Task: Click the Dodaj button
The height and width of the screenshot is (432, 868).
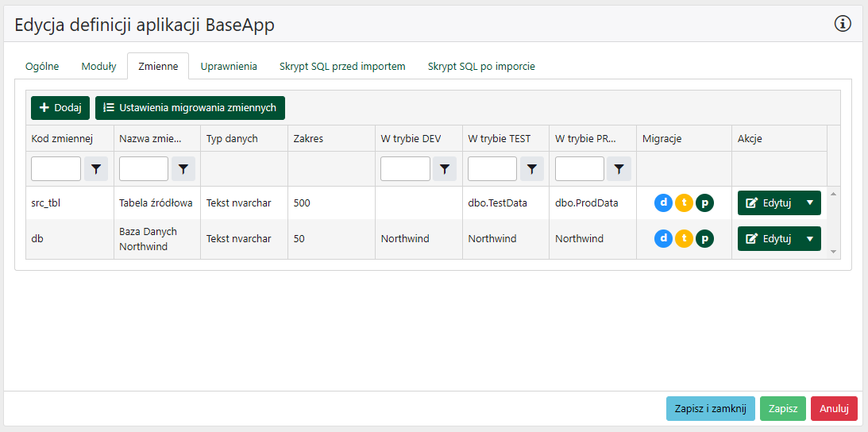Action: pos(60,108)
